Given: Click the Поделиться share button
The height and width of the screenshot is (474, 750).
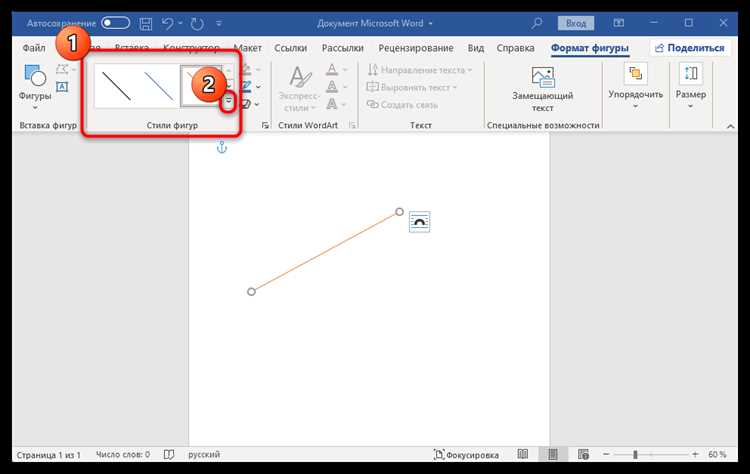Looking at the screenshot, I should (689, 48).
